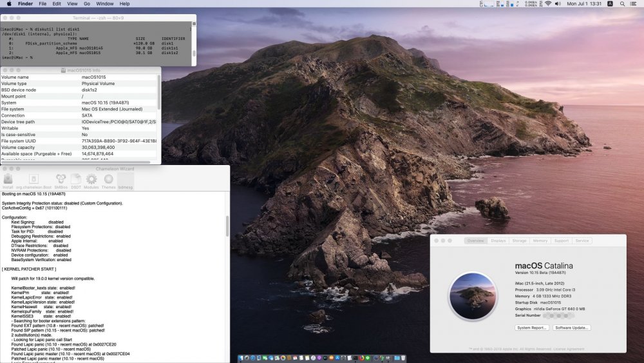Open the View menu
644x363 pixels.
[72, 4]
